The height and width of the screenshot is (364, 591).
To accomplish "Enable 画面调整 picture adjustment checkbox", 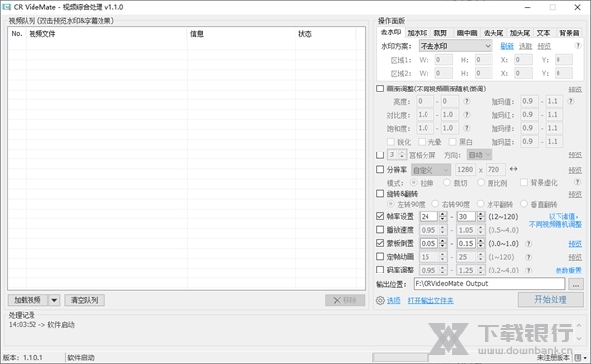I will tap(380, 89).
